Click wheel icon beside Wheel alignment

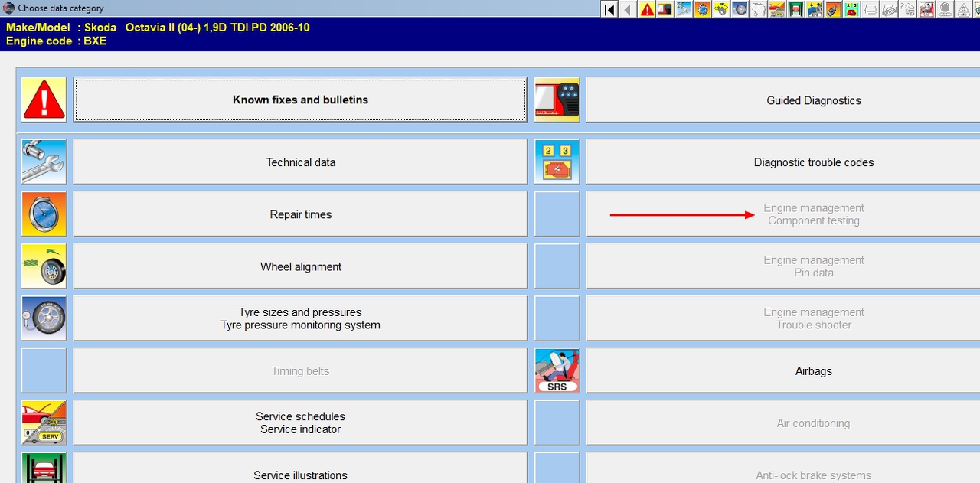pyautogui.click(x=44, y=266)
